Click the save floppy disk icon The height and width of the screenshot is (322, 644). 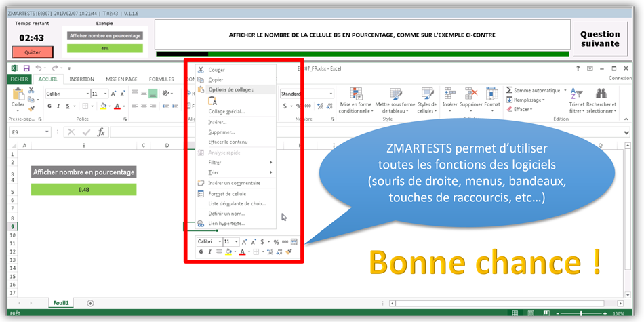click(26, 68)
